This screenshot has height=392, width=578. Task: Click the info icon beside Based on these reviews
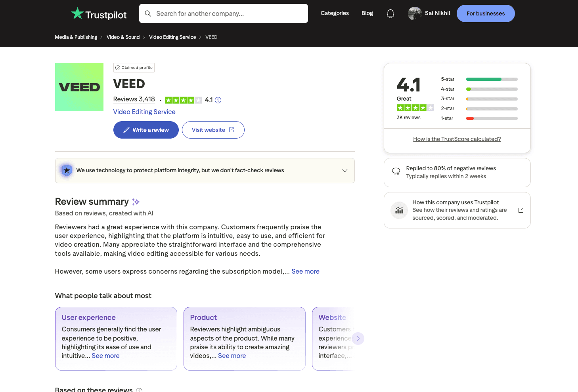[x=139, y=390]
